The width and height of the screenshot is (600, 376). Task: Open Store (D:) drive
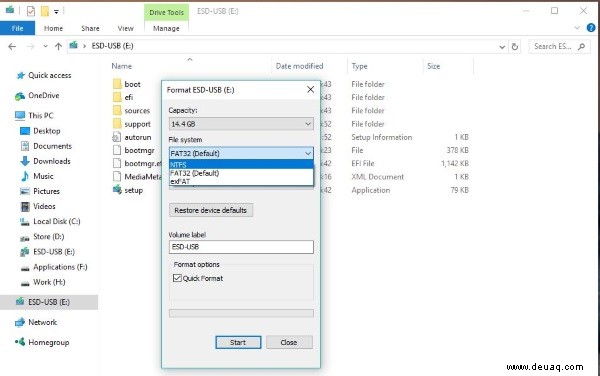coord(49,237)
